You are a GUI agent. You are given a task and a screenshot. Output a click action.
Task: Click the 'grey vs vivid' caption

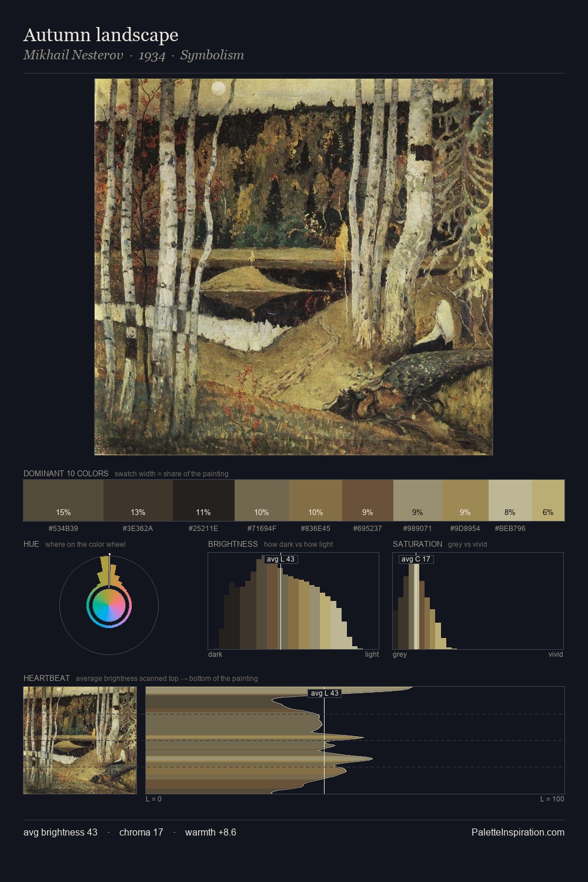467,544
